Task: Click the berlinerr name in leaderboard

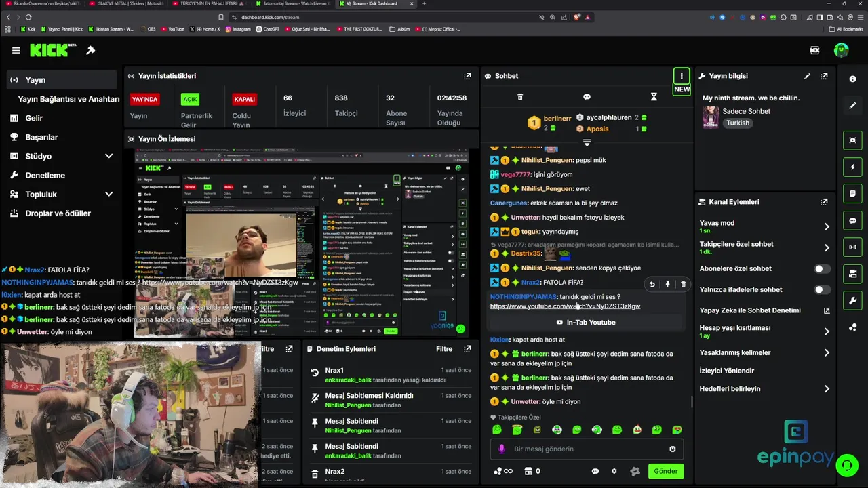Action: (557, 118)
